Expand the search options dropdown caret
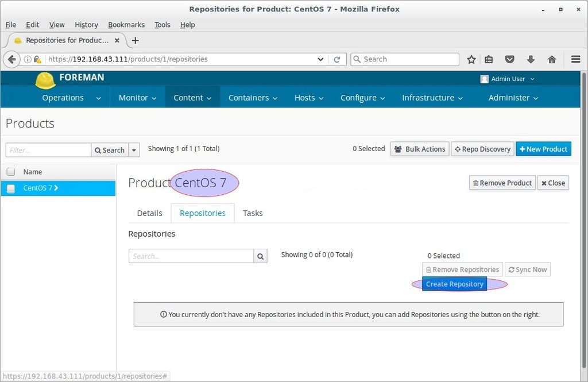The width and height of the screenshot is (588, 382). pyautogui.click(x=134, y=150)
